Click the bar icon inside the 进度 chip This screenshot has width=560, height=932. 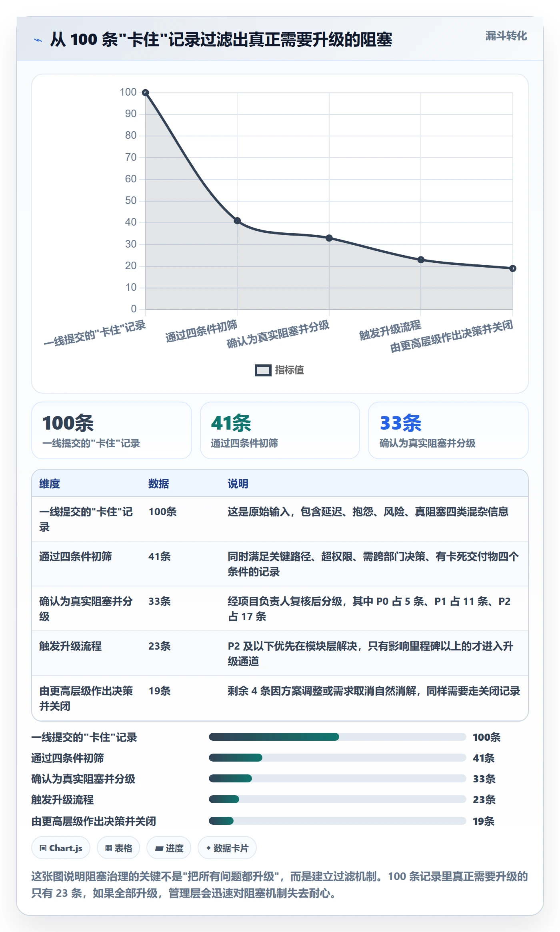pyautogui.click(x=159, y=848)
